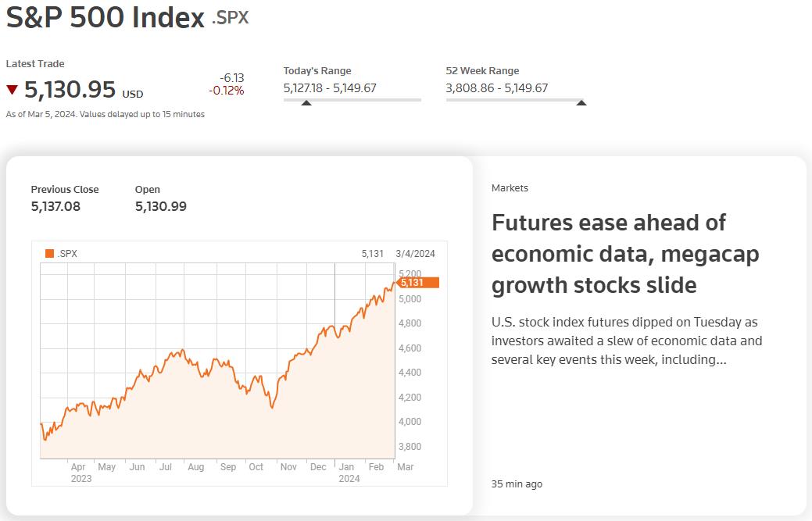Click the -0.12% change percentage

pyautogui.click(x=227, y=91)
